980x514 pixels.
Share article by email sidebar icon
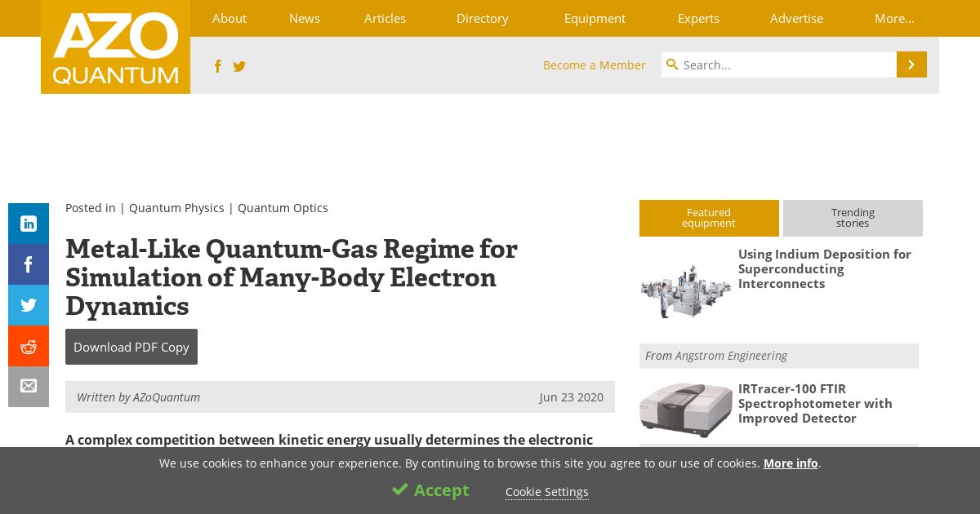coord(29,387)
